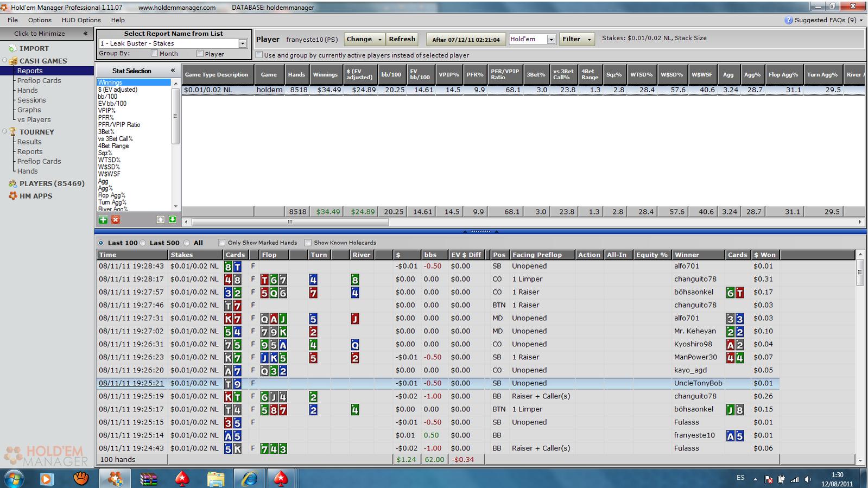Open the HUD Options menu
Screen dimensions: 868x488
click(81, 20)
